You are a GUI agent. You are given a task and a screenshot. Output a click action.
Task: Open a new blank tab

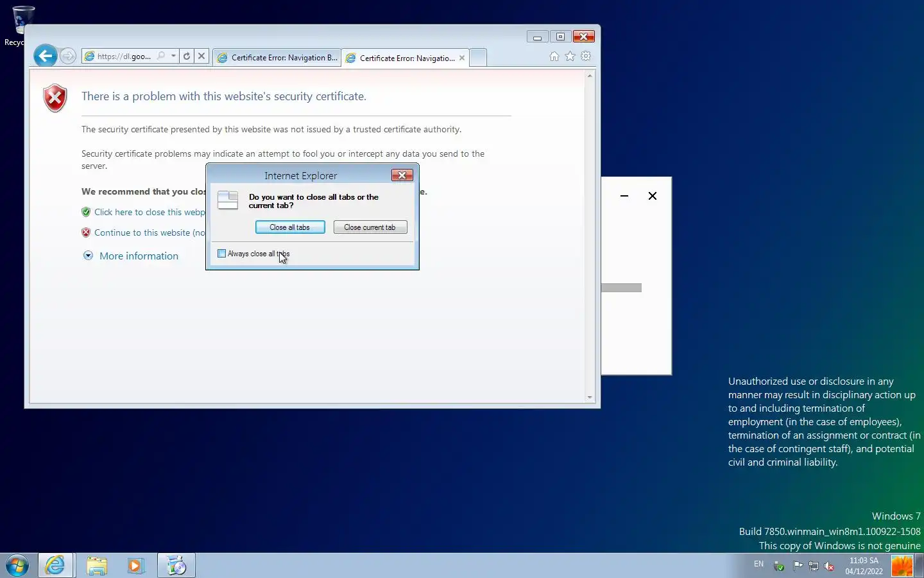(478, 57)
